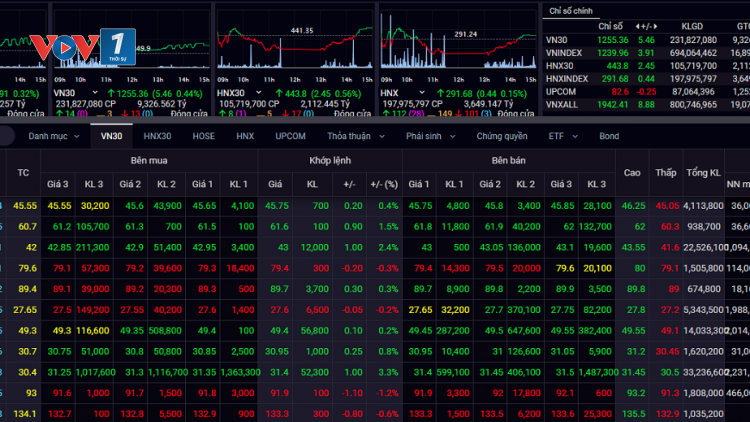Click the Chỉ số header in index table
750x422 pixels.
610,27
